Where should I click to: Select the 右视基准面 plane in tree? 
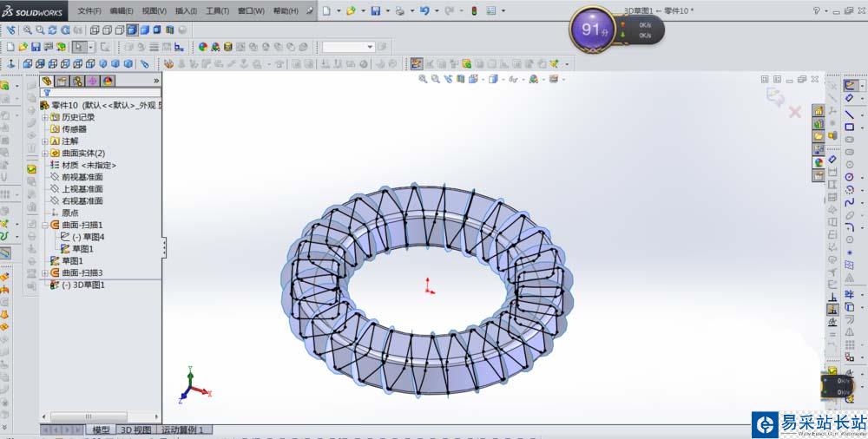coord(82,201)
